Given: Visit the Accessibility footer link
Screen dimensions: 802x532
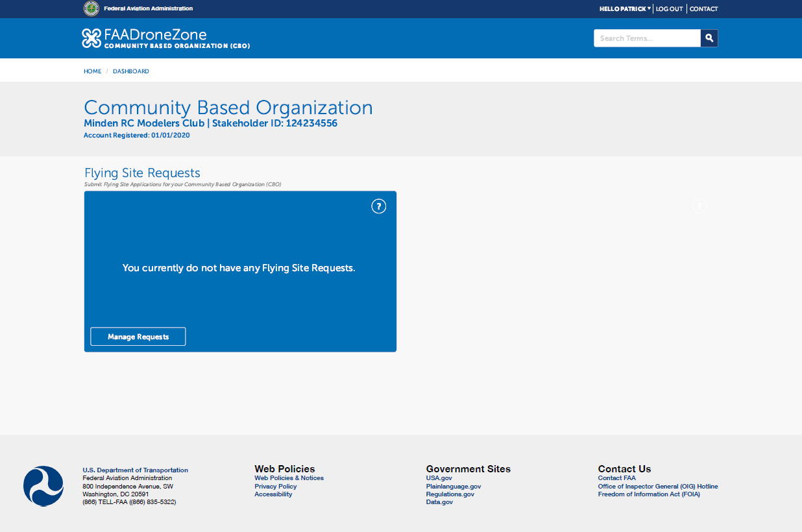Looking at the screenshot, I should (273, 494).
